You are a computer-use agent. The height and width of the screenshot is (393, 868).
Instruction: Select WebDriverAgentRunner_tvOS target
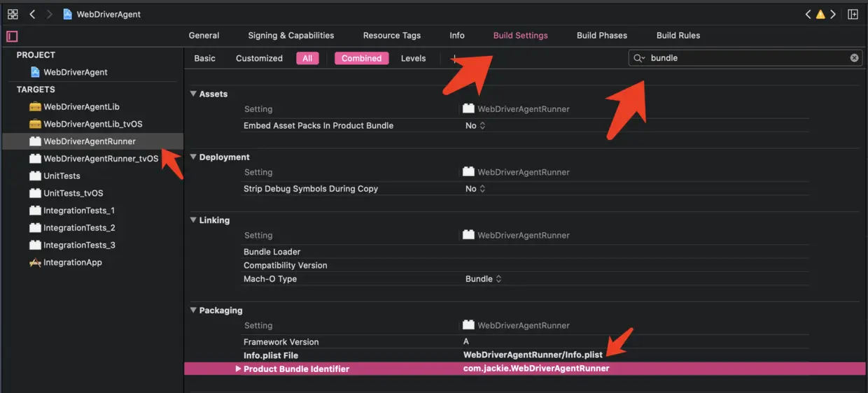click(94, 159)
